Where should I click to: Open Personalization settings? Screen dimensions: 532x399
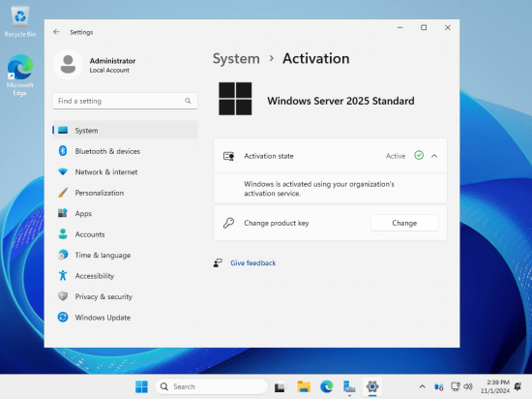click(125, 193)
